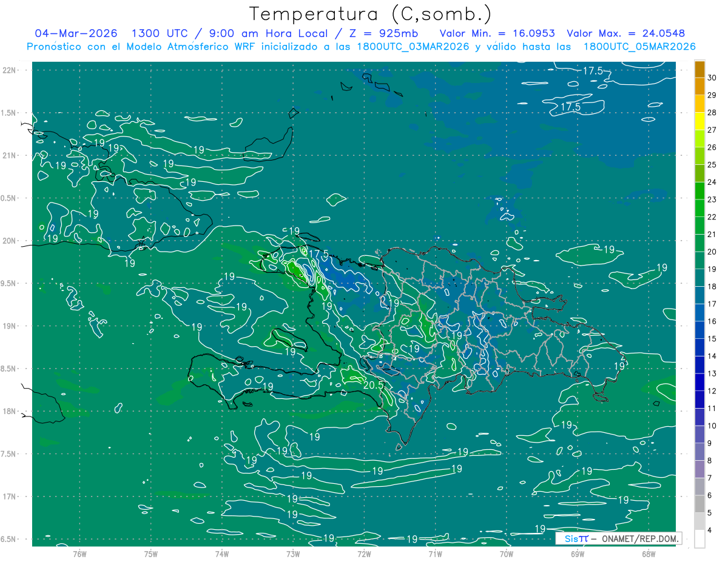This screenshot has height=562, width=728.
Task: Click legend value 4 on the color scale
Action: tap(711, 530)
